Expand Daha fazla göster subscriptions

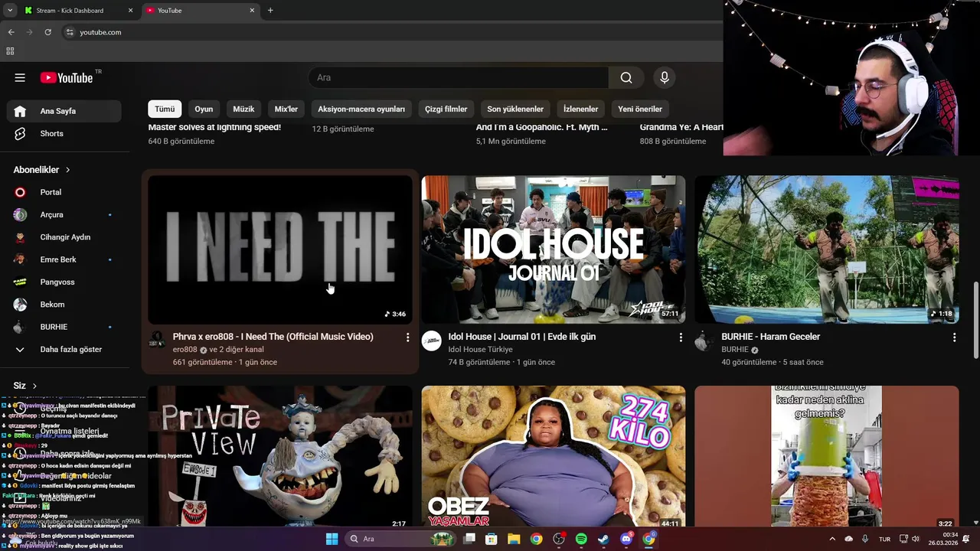click(64, 349)
